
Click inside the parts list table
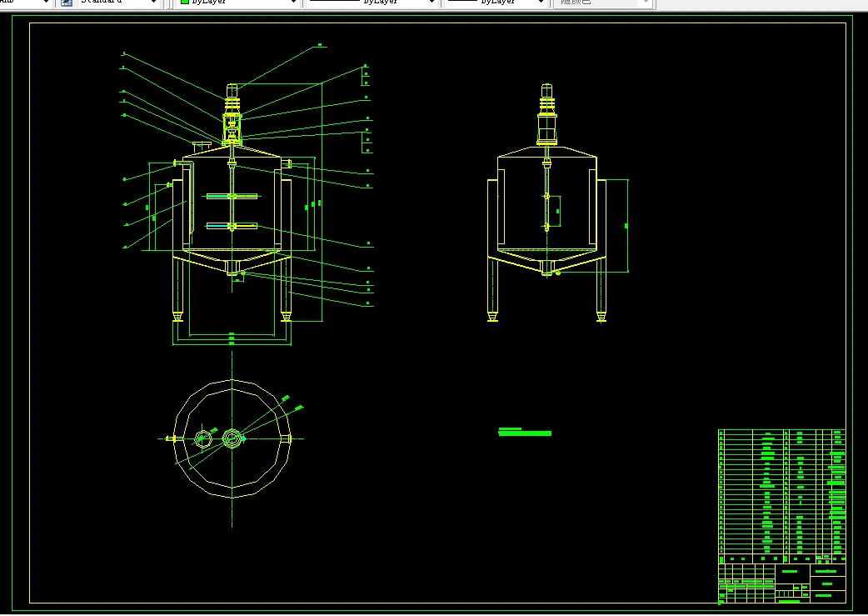coord(781,491)
